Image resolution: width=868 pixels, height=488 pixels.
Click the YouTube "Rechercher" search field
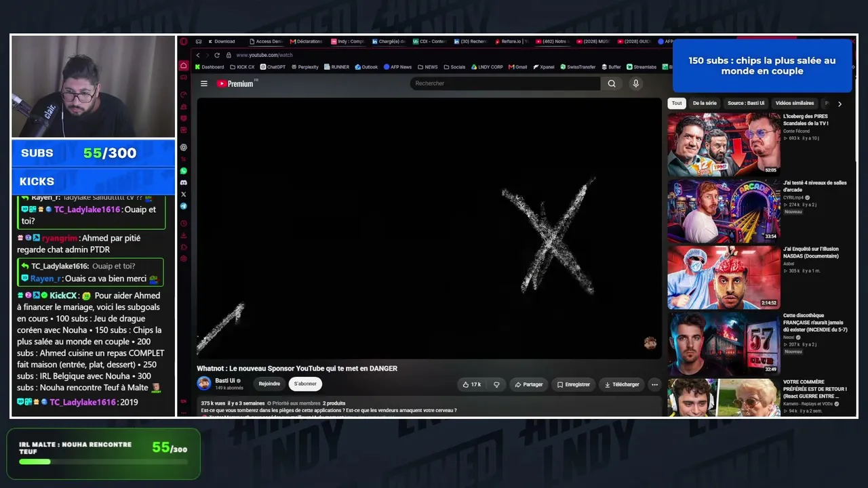point(505,83)
